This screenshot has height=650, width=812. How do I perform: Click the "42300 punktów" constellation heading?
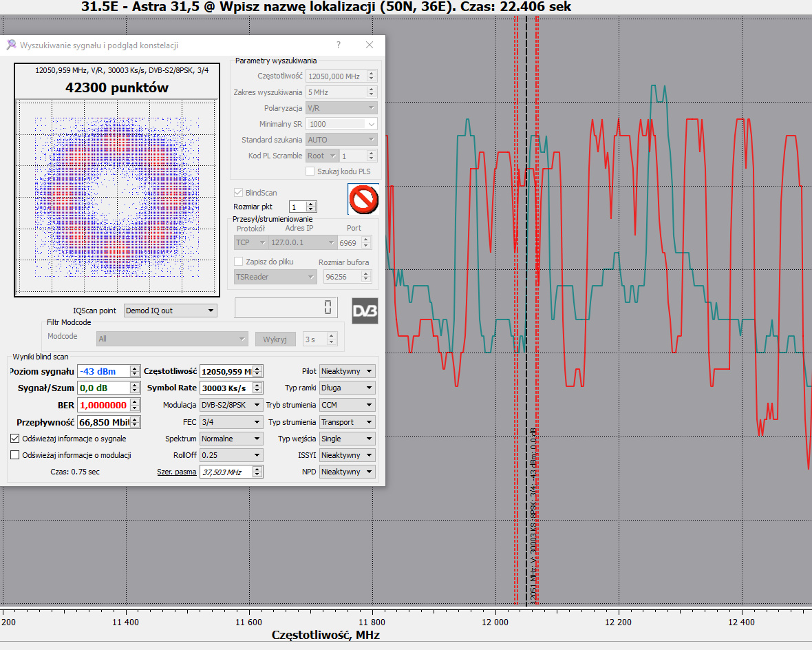(x=117, y=87)
